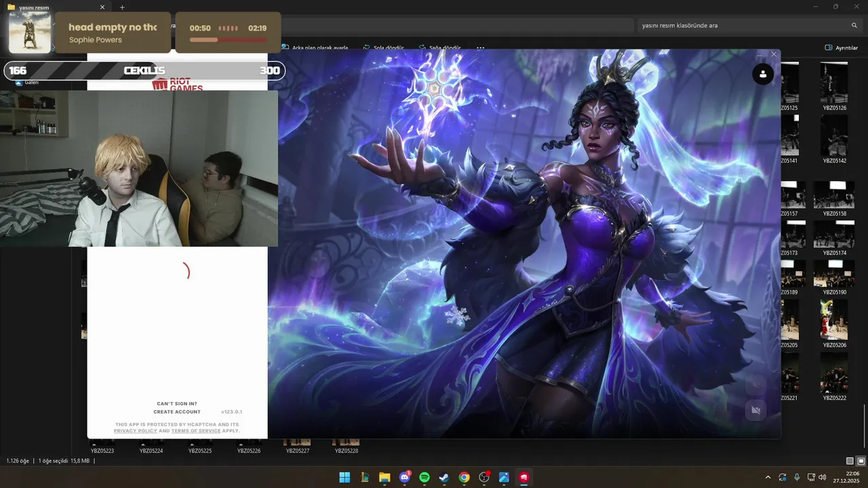Select the YBZ05142 thumbnail

coord(834,136)
